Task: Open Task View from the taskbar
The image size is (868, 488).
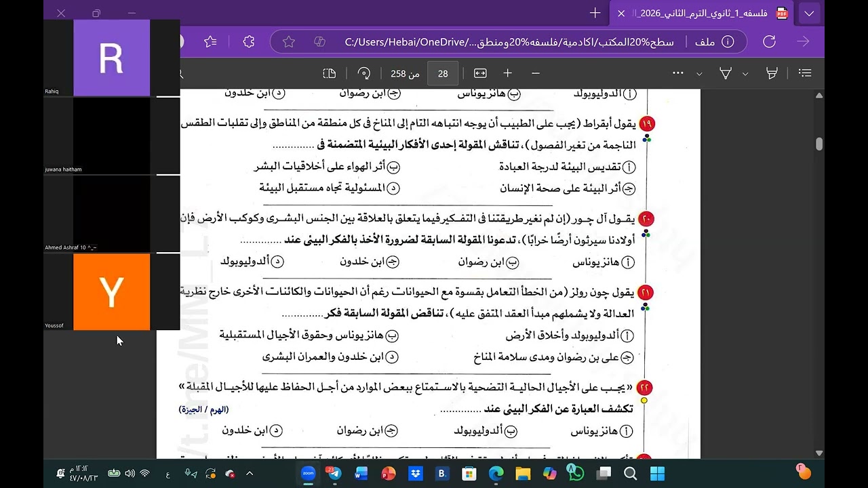Action: (603, 473)
